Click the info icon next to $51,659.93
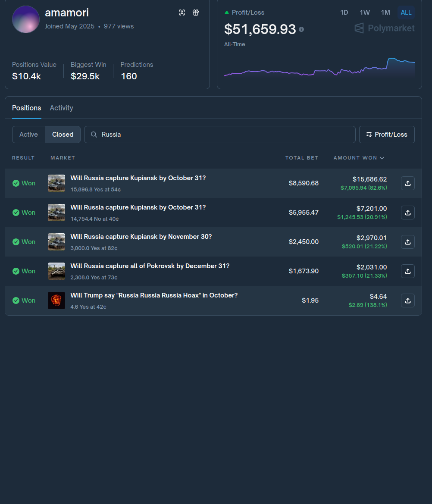The image size is (432, 504). tap(301, 29)
